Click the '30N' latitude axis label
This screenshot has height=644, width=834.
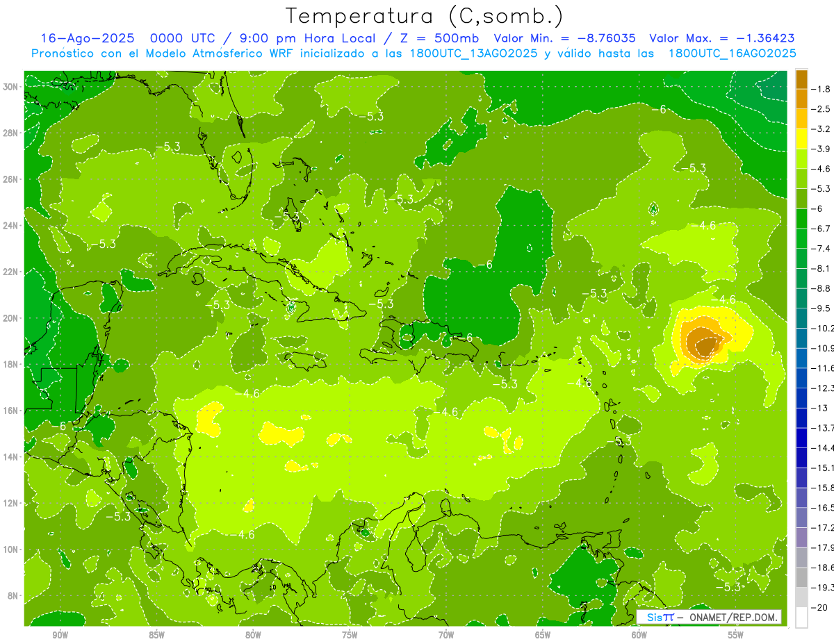(11, 86)
